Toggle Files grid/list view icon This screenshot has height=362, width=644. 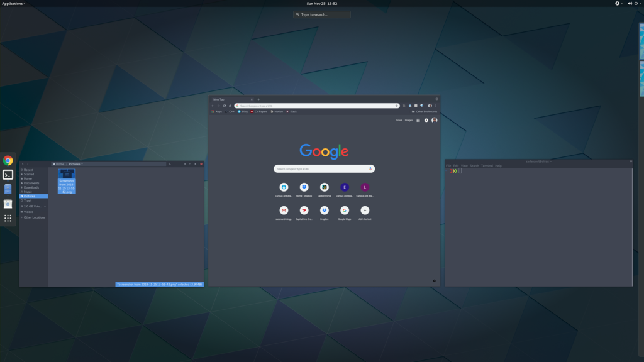coord(184,164)
